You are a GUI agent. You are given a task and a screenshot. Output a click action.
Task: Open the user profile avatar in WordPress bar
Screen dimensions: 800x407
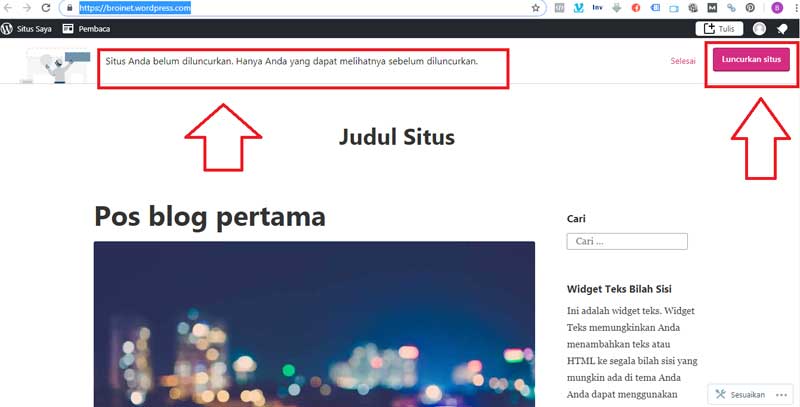[759, 29]
